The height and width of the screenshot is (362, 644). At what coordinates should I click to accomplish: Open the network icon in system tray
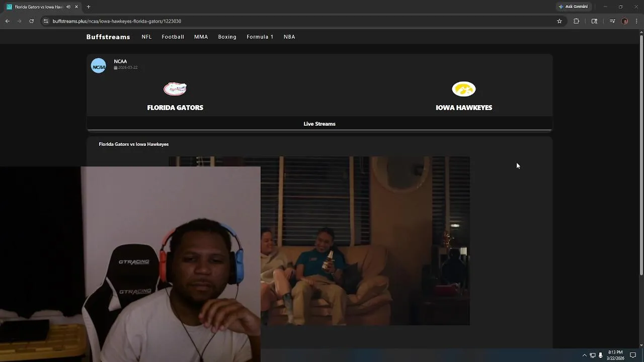click(x=593, y=355)
